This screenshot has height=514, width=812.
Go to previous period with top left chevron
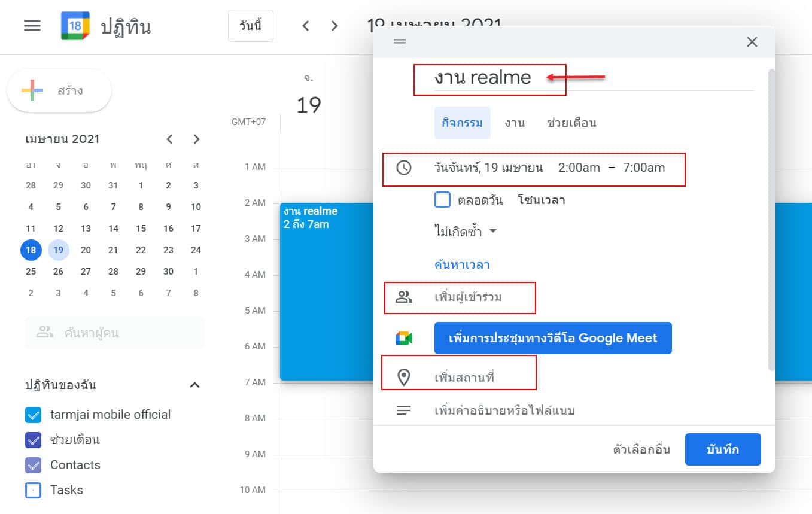coord(306,26)
